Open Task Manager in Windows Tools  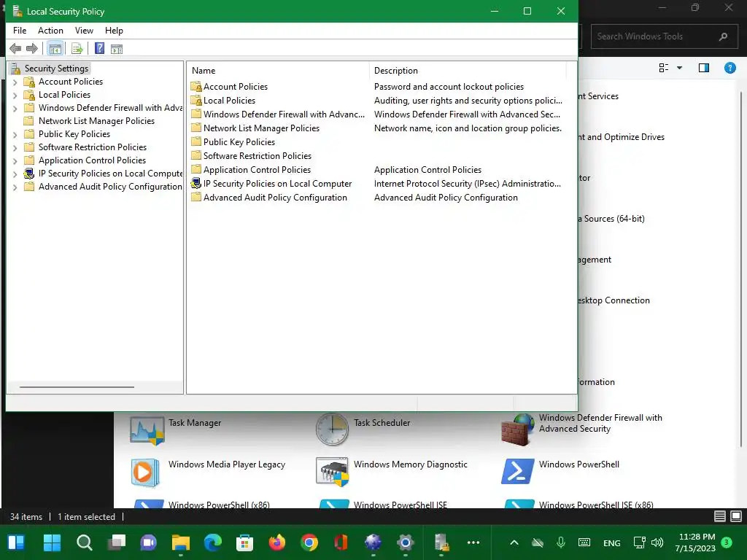[x=176, y=429]
